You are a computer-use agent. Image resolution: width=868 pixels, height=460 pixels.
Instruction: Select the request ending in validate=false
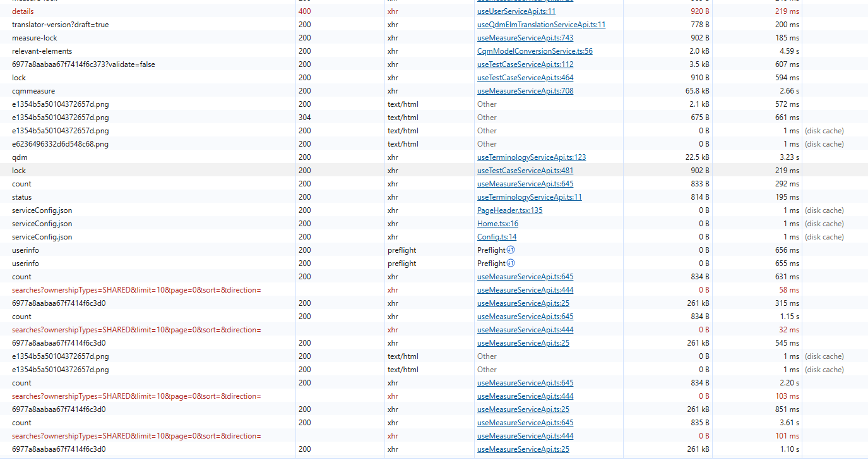pyautogui.click(x=83, y=64)
